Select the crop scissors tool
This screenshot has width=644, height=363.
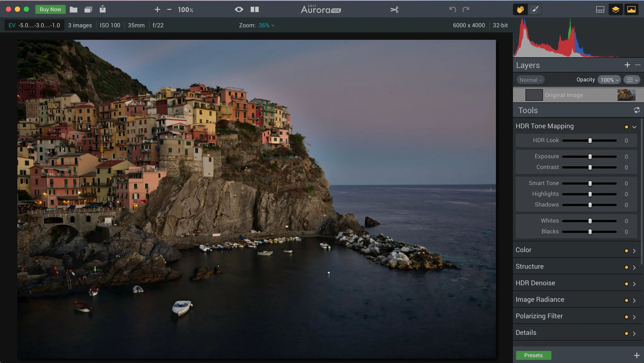click(394, 10)
